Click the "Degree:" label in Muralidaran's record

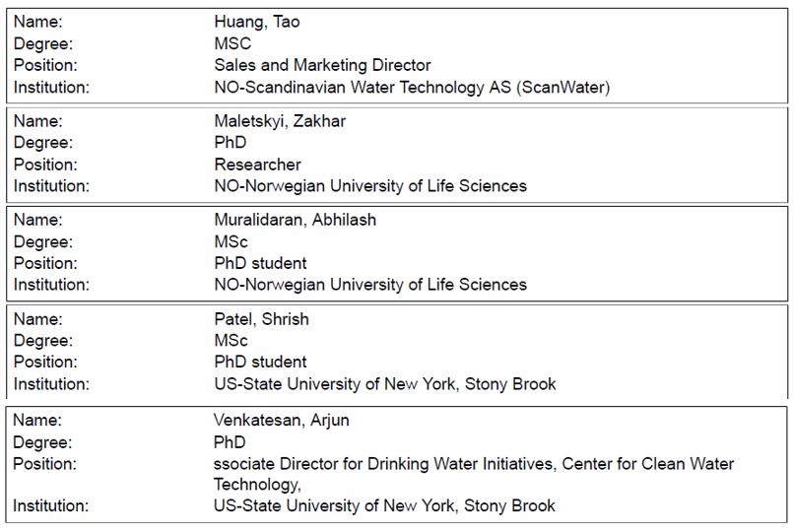tap(42, 241)
